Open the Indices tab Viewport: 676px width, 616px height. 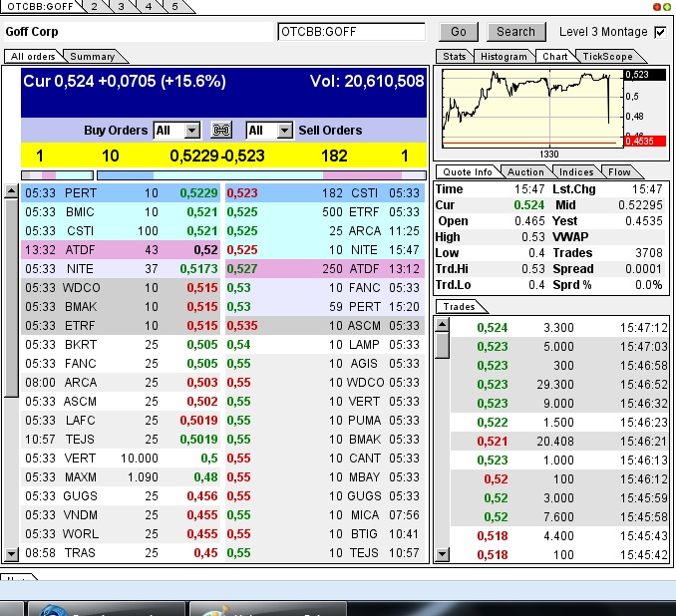point(576,172)
